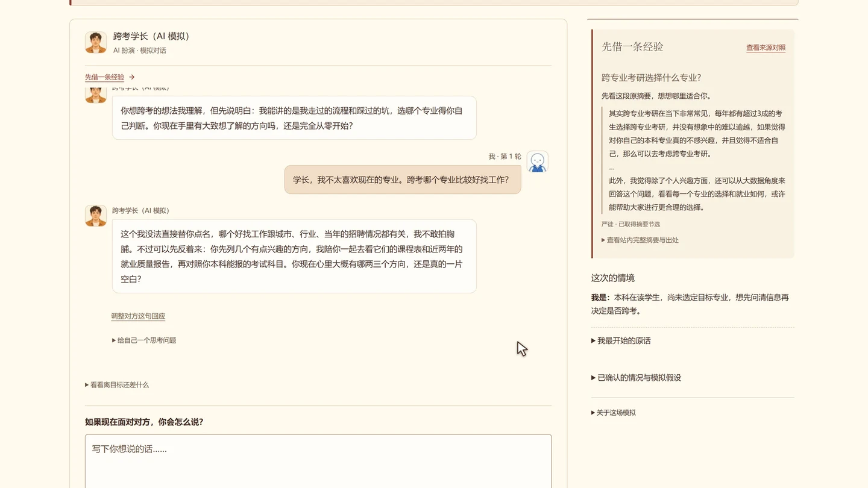The height and width of the screenshot is (488, 868).
Task: Click the senior's first reply bubble about 踩过的坑
Action: point(294,118)
